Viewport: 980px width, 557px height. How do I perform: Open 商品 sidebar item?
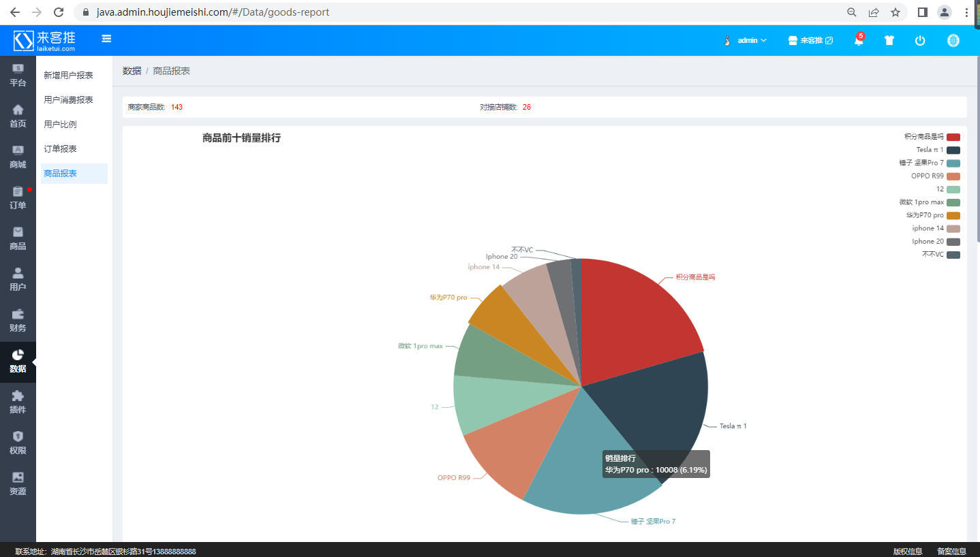[18, 239]
